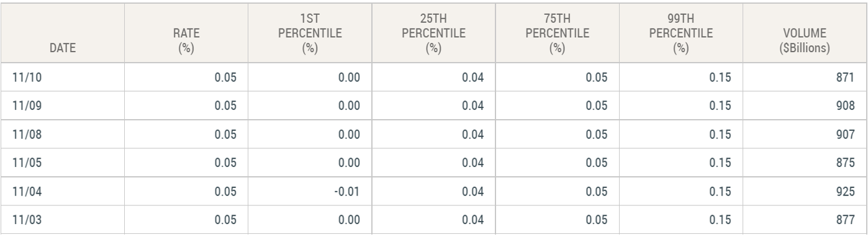This screenshot has width=868, height=237.
Task: Click the 75TH PERCENTILE column header
Action: click(x=556, y=34)
